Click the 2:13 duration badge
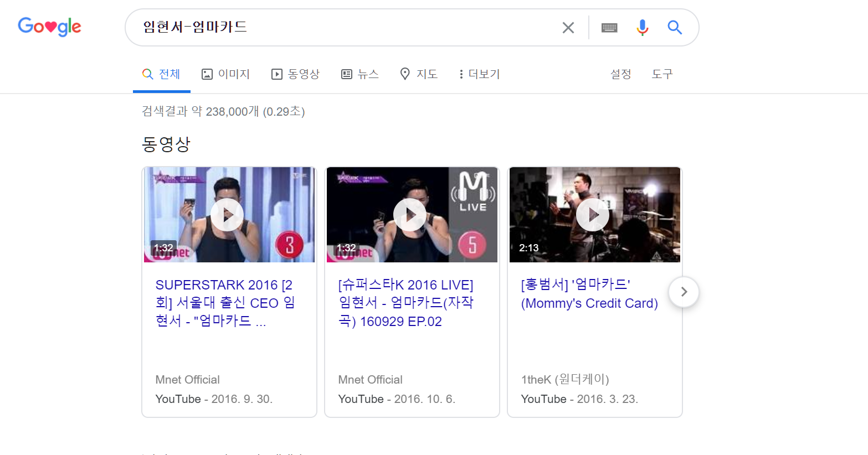Image resolution: width=868 pixels, height=455 pixels. point(528,247)
